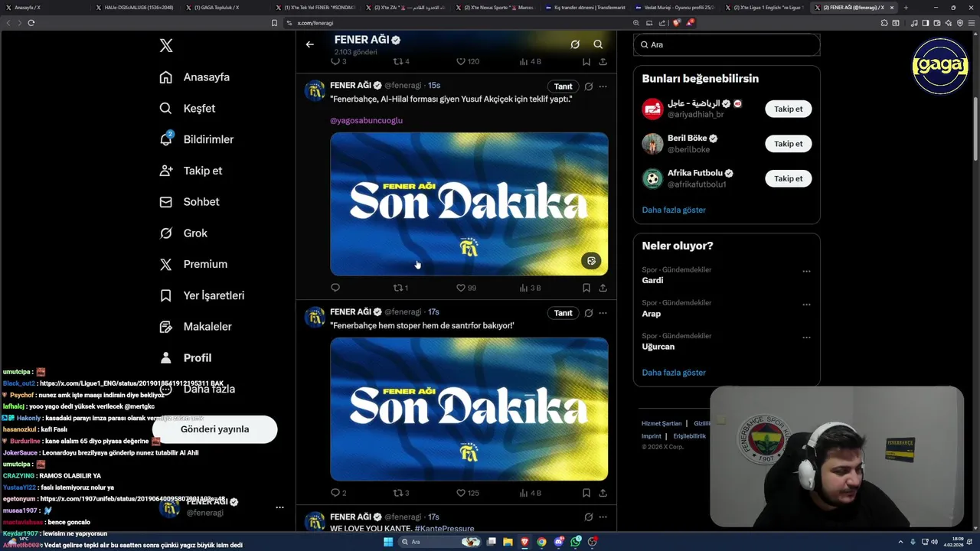This screenshot has height=551, width=980.
Task: Switch to the Anasayfa / X browser tab
Action: click(43, 7)
